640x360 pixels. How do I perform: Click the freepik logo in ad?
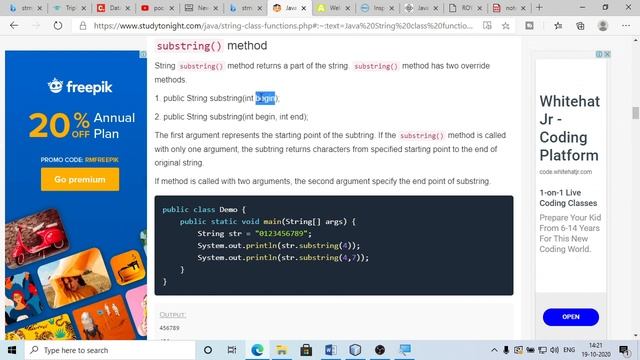point(80,86)
